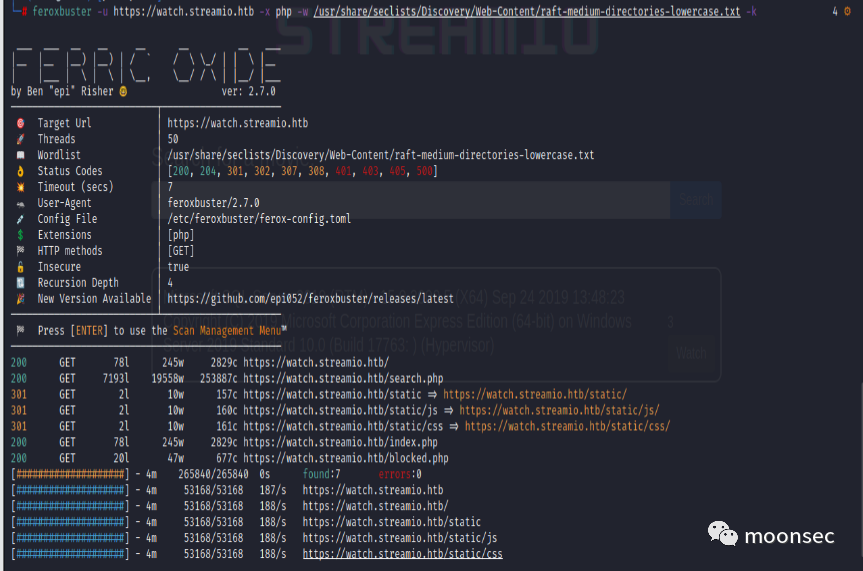The width and height of the screenshot is (863, 571).
Task: Click the "187/s" request rate value
Action: coord(273,490)
